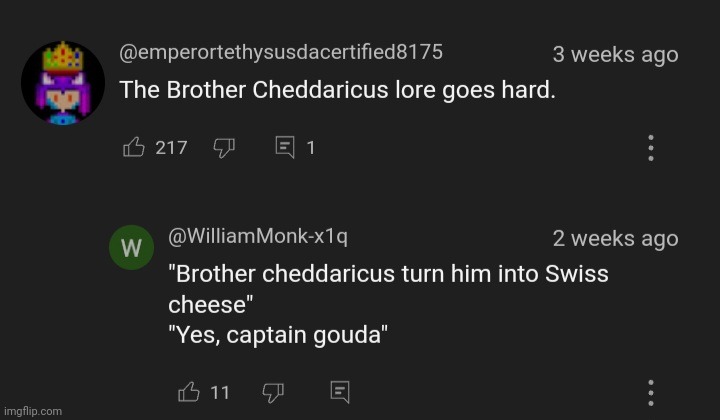720x420 pixels.
Task: Click the 11 likes count on reply
Action: click(x=220, y=392)
